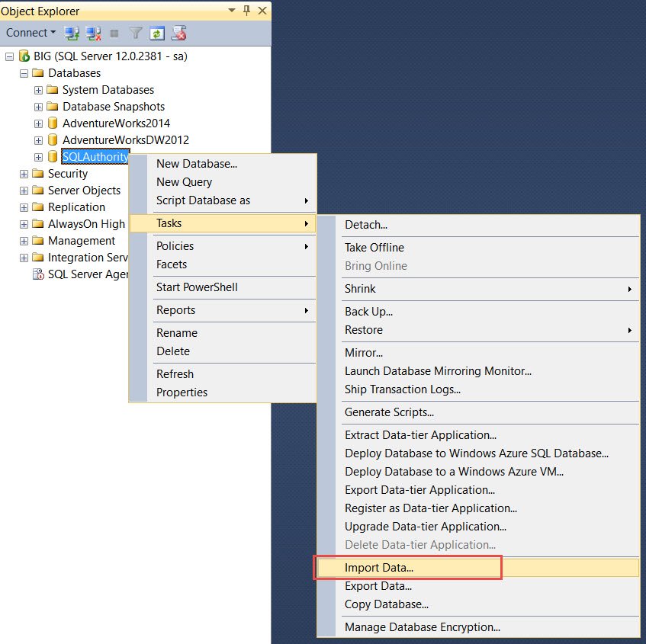Select Import Data... in Tasks submenu
The height and width of the screenshot is (644, 646).
pos(478,568)
